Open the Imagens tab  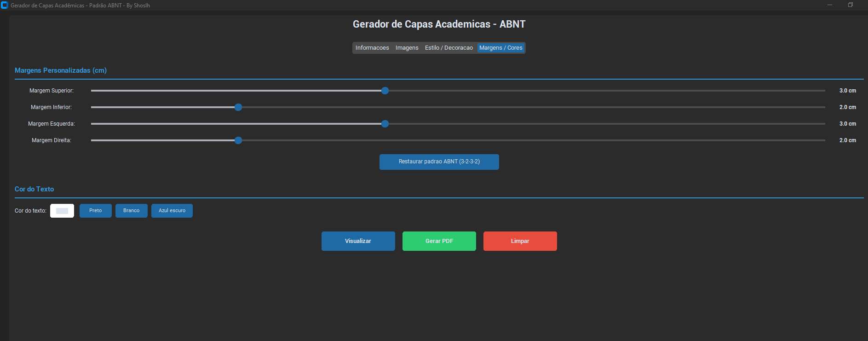click(x=407, y=48)
